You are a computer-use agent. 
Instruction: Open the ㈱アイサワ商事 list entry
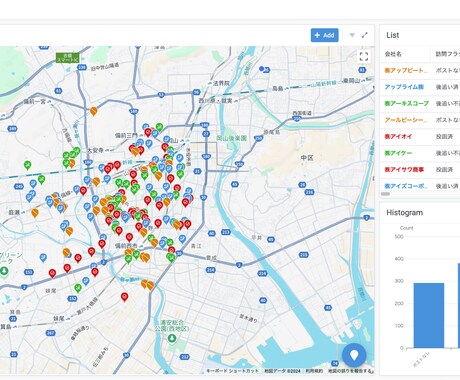coord(404,169)
